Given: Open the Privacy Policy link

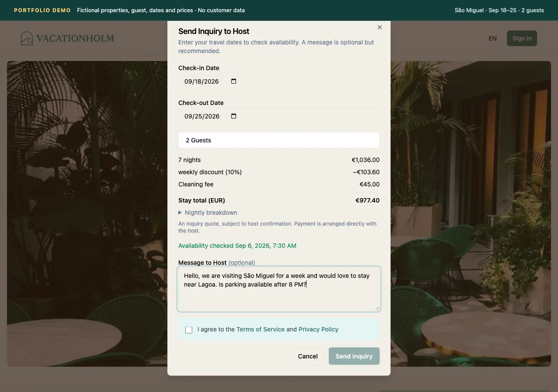Looking at the screenshot, I should (x=318, y=329).
